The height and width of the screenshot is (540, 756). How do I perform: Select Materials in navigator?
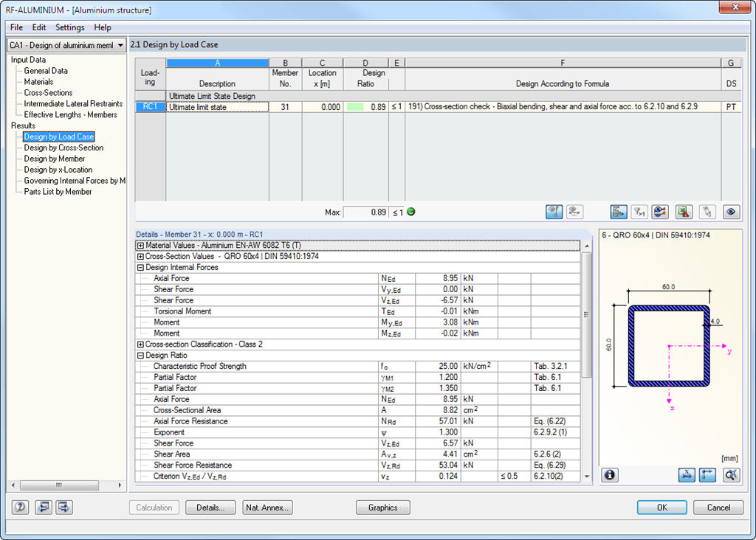pos(38,82)
